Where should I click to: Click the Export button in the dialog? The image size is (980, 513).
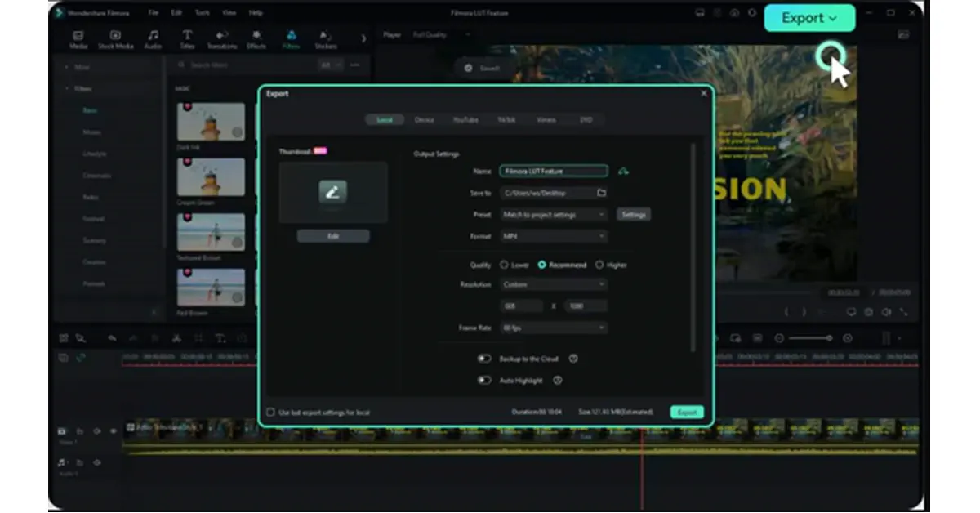point(687,413)
